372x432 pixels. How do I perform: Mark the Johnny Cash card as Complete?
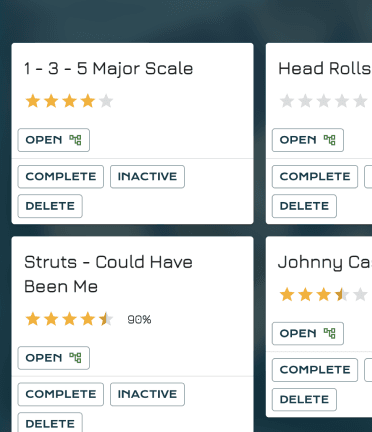(315, 370)
